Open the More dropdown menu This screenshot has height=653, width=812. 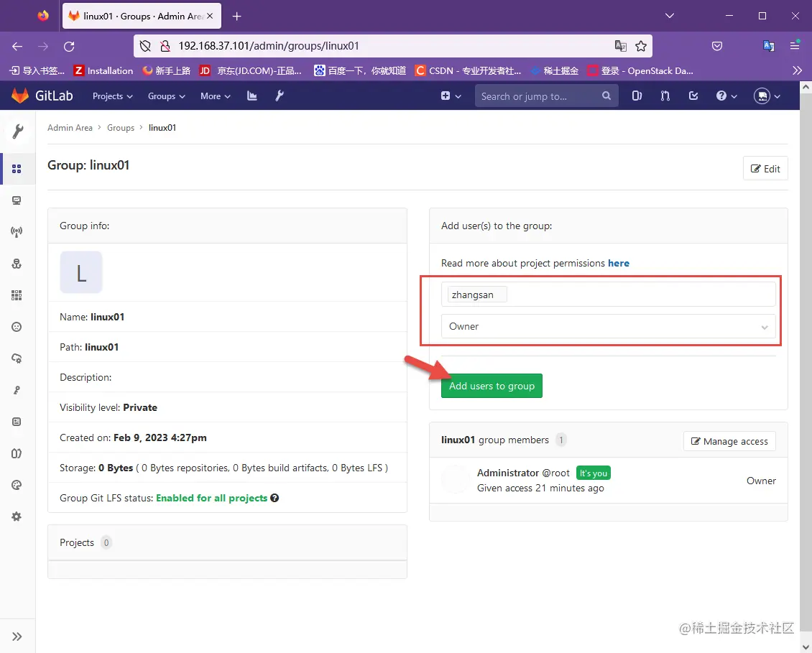click(216, 96)
